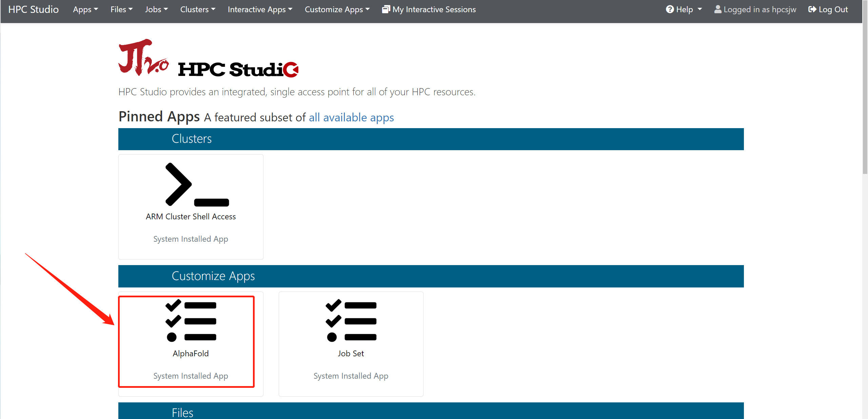
Task: Go to HPC Studio home brand link
Action: 34,9
